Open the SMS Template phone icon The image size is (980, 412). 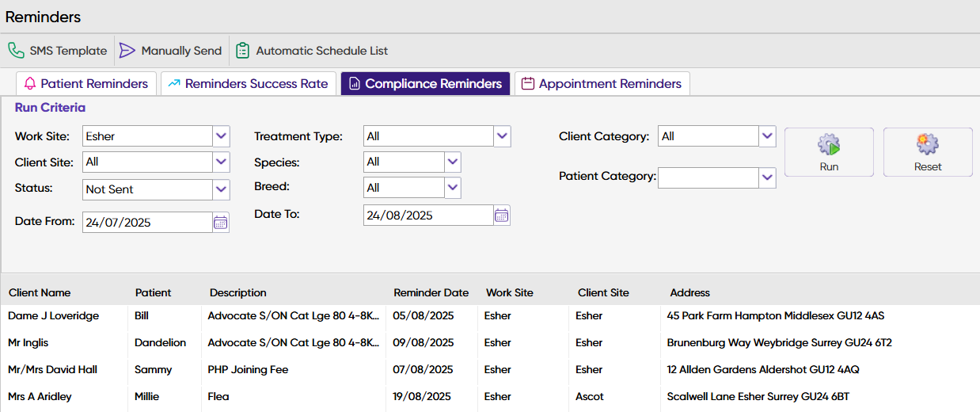pos(16,51)
